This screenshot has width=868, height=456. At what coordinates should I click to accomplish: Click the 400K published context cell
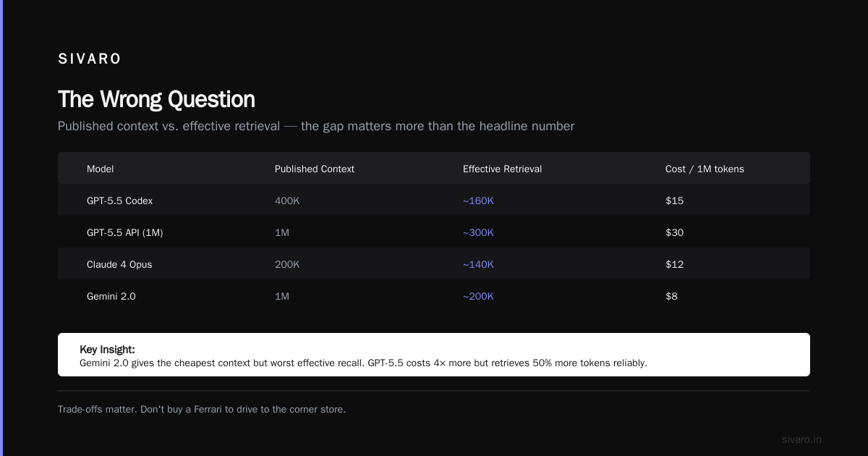point(287,200)
